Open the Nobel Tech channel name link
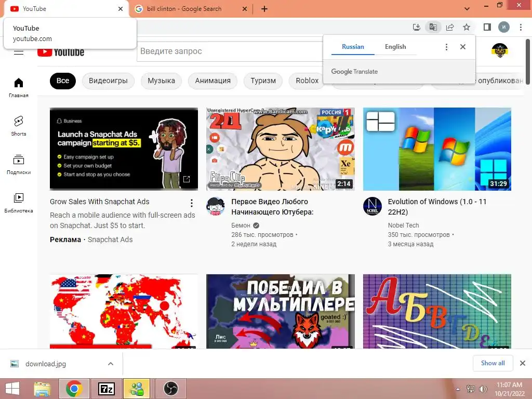 coord(403,225)
